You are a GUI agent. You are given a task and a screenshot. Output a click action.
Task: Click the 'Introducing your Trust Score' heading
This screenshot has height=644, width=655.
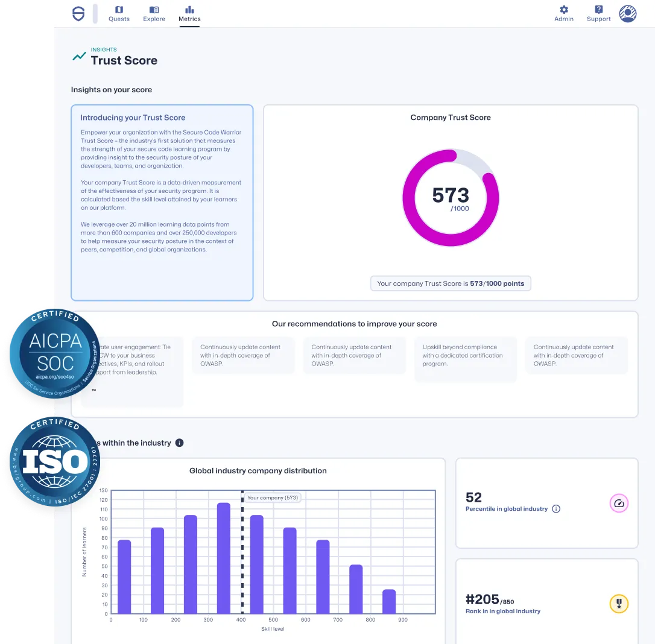pyautogui.click(x=133, y=118)
